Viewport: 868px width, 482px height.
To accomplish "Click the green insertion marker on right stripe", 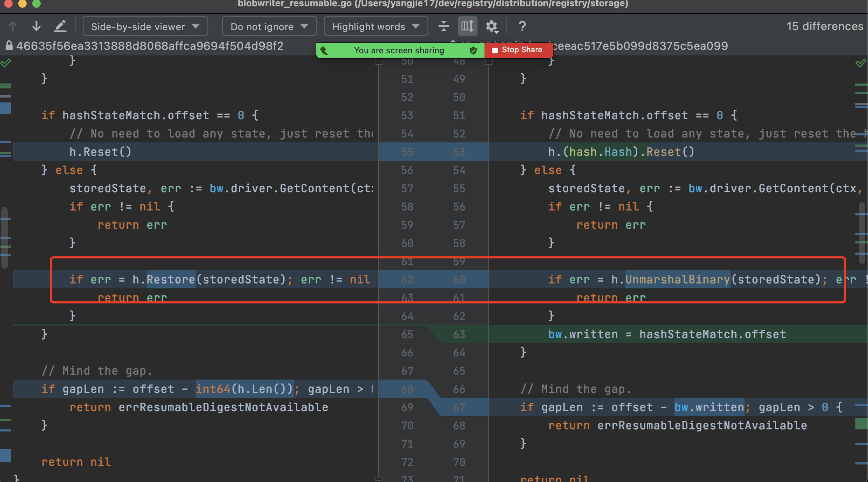I will tap(861, 424).
